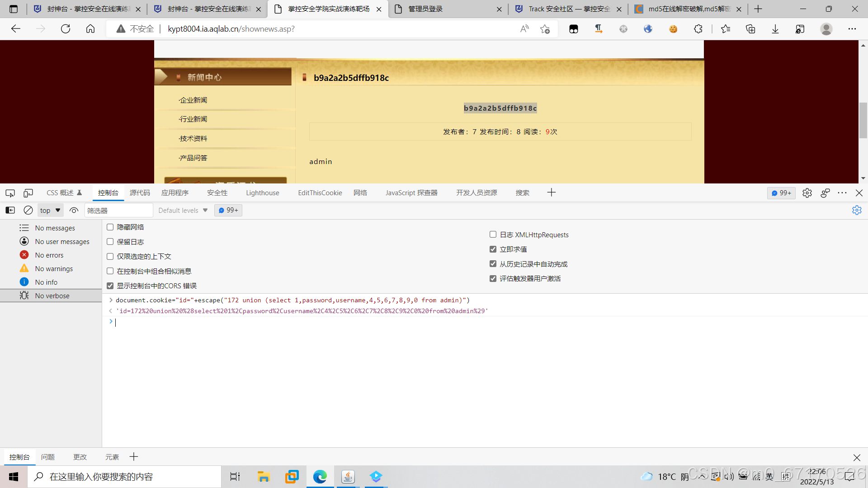The width and height of the screenshot is (868, 488).
Task: Uncheck the 立即求值 checkbox
Action: (x=493, y=249)
